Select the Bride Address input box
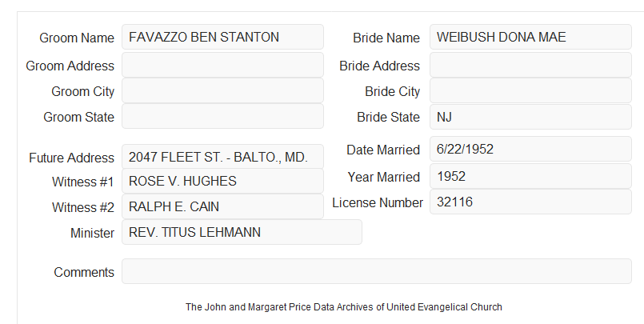Viewport: 644px width, 324px height. point(530,65)
